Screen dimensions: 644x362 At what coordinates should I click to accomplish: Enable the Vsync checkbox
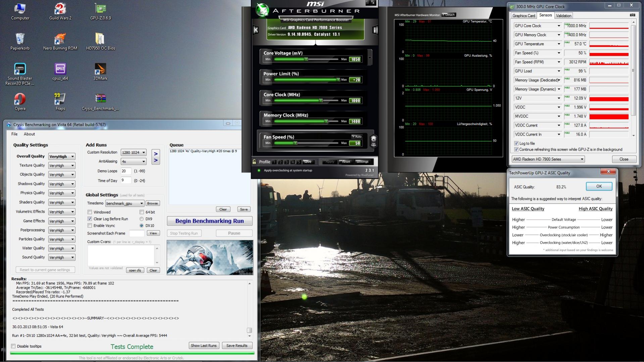[90, 225]
